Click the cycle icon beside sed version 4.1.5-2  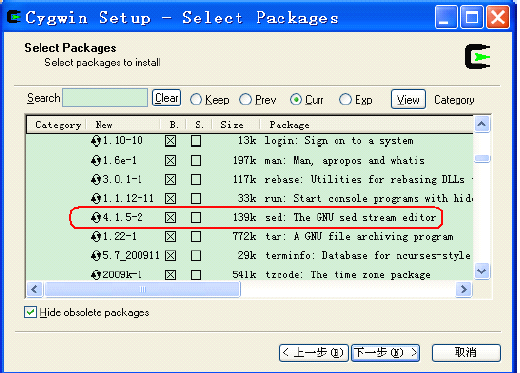pyautogui.click(x=96, y=218)
